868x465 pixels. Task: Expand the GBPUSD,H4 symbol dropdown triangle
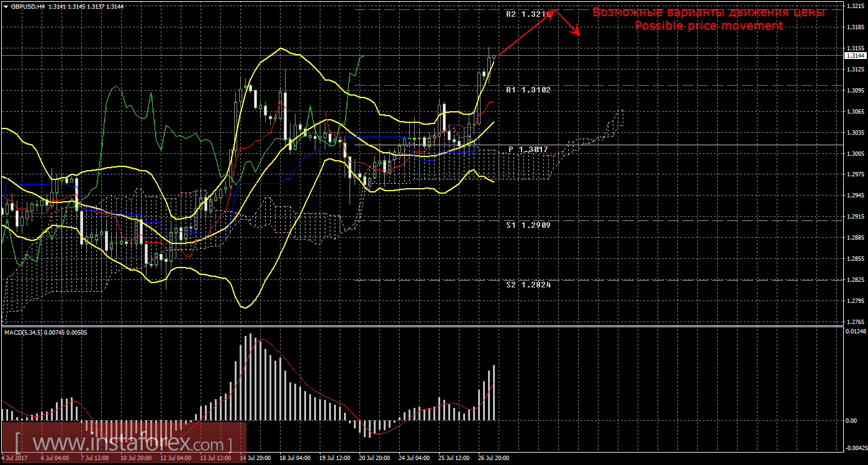tap(6, 5)
